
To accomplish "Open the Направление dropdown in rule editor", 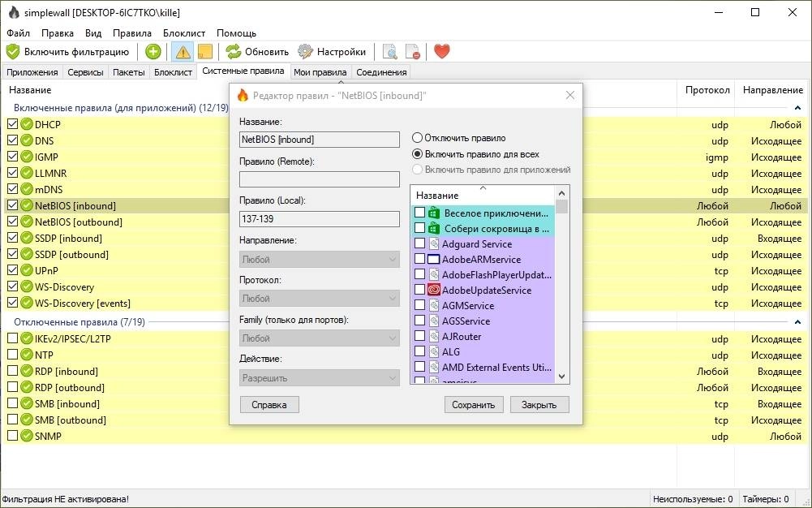I will tap(320, 260).
